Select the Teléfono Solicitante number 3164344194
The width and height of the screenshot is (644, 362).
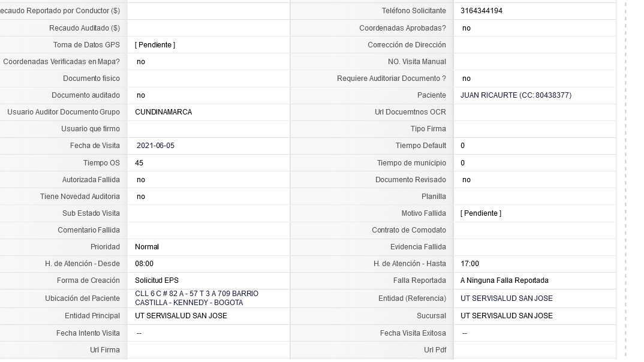pos(481,11)
